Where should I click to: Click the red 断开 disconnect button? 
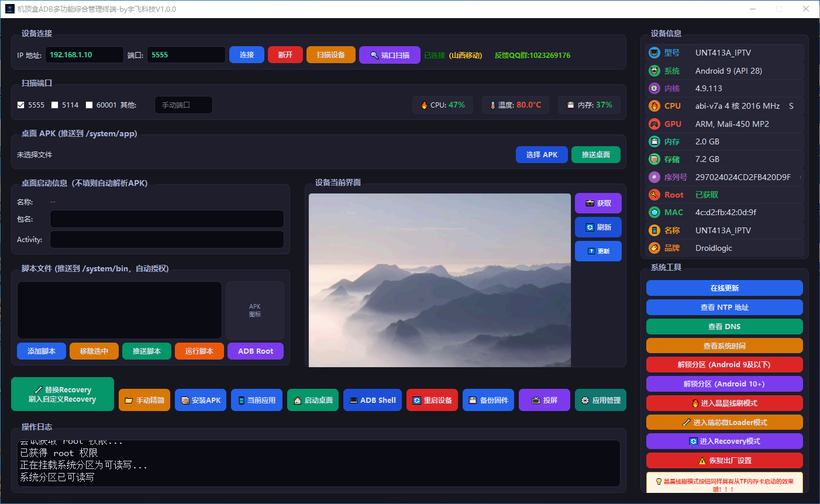click(x=285, y=55)
